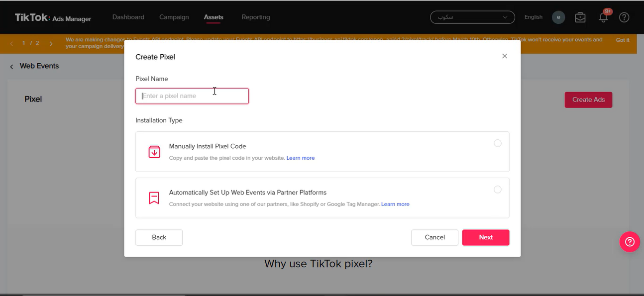Open notifications bell icon
The height and width of the screenshot is (296, 644).
pos(603,17)
